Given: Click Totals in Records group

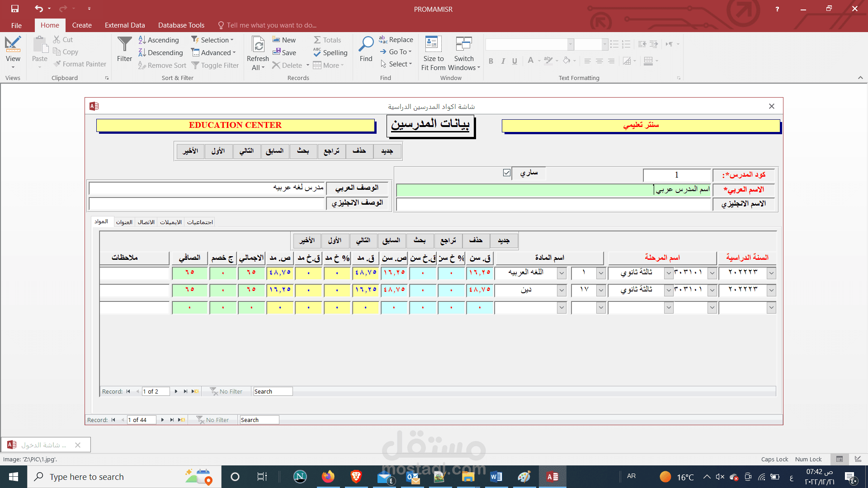Looking at the screenshot, I should (327, 40).
